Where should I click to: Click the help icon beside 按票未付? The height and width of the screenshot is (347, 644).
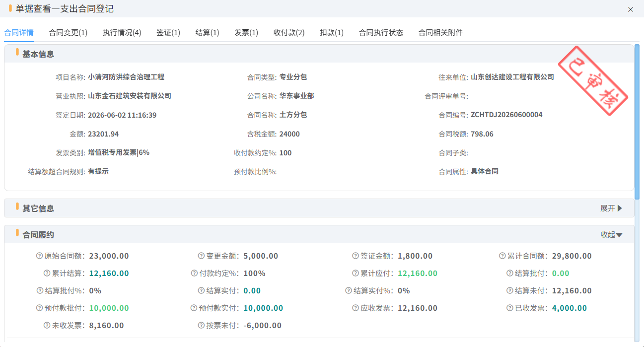click(x=202, y=326)
